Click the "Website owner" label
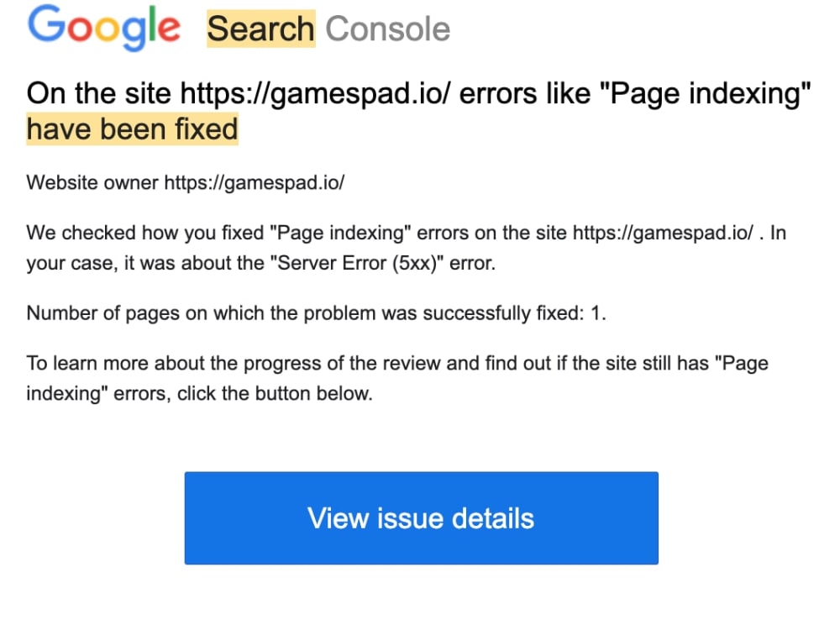The width and height of the screenshot is (840, 630). 92,183
